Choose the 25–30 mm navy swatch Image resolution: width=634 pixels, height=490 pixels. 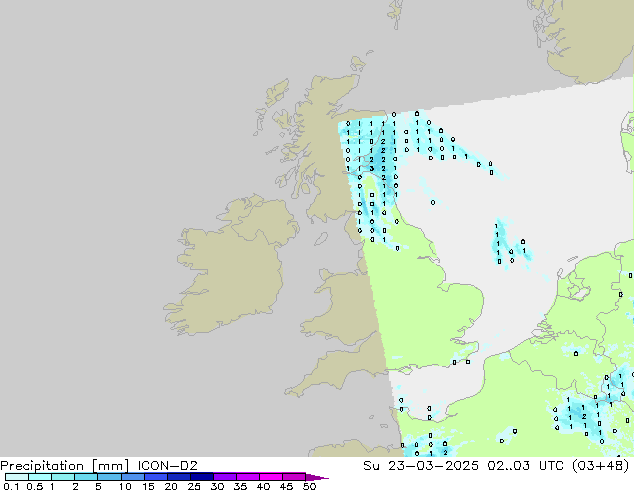click(201, 477)
